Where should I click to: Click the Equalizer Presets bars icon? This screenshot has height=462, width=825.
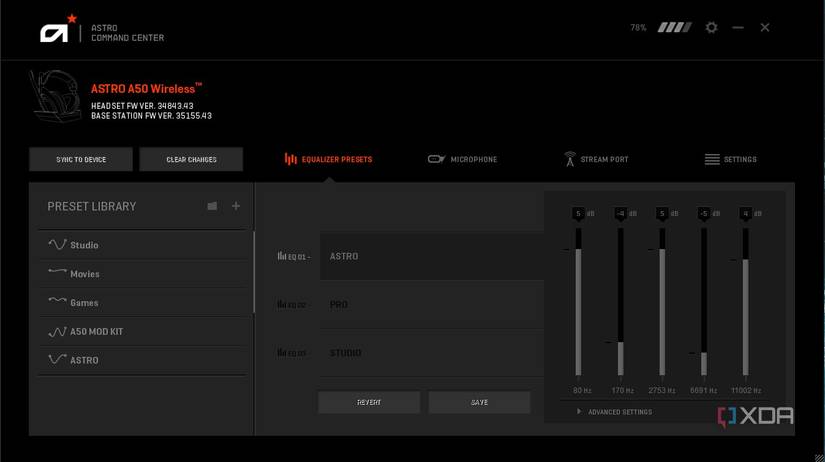(290, 159)
